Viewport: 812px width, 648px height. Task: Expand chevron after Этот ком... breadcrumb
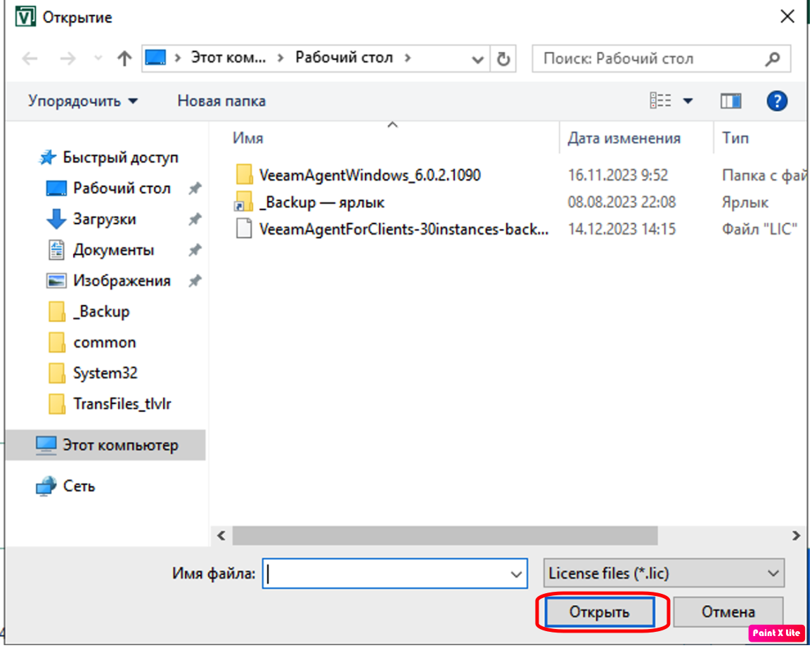pos(281,58)
